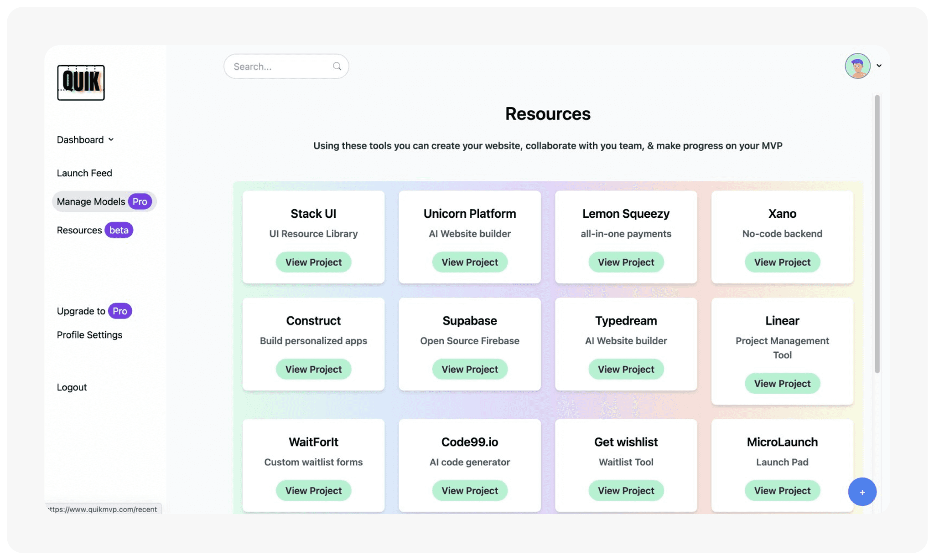Expand the Dashboard chevron in the sidebar
Screen dimensions: 934x560
click(111, 140)
